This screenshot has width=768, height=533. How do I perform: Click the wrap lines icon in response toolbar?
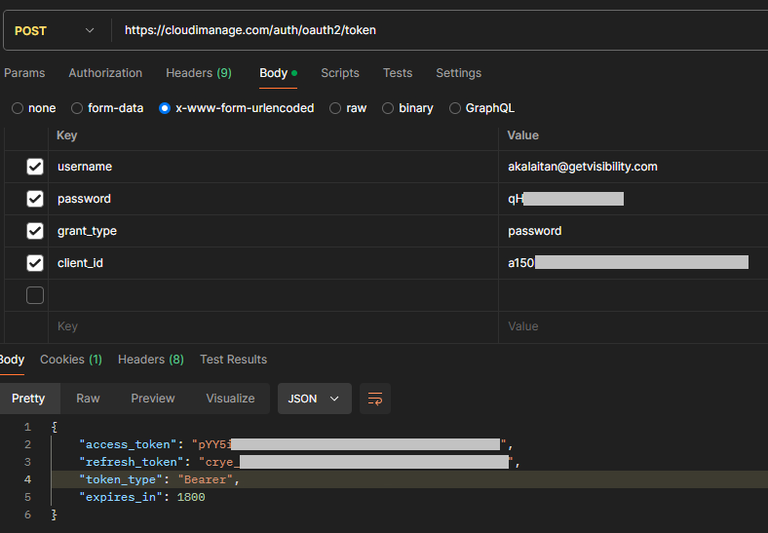tap(375, 398)
